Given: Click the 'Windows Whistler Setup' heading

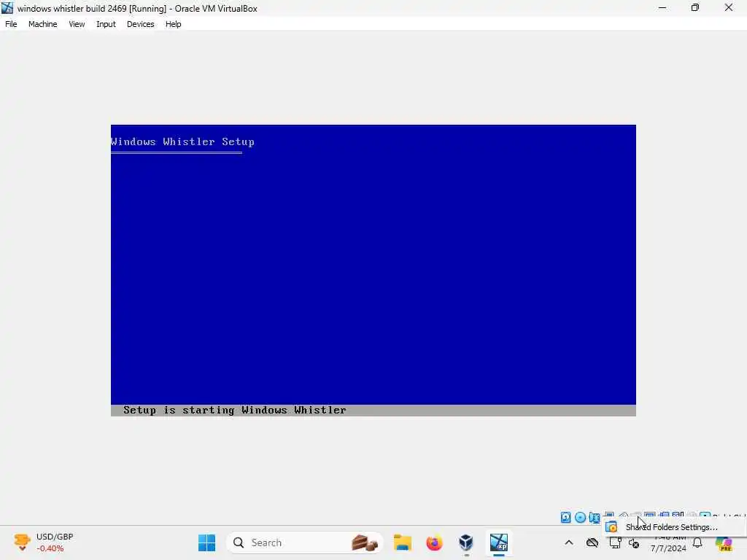Looking at the screenshot, I should coord(182,142).
